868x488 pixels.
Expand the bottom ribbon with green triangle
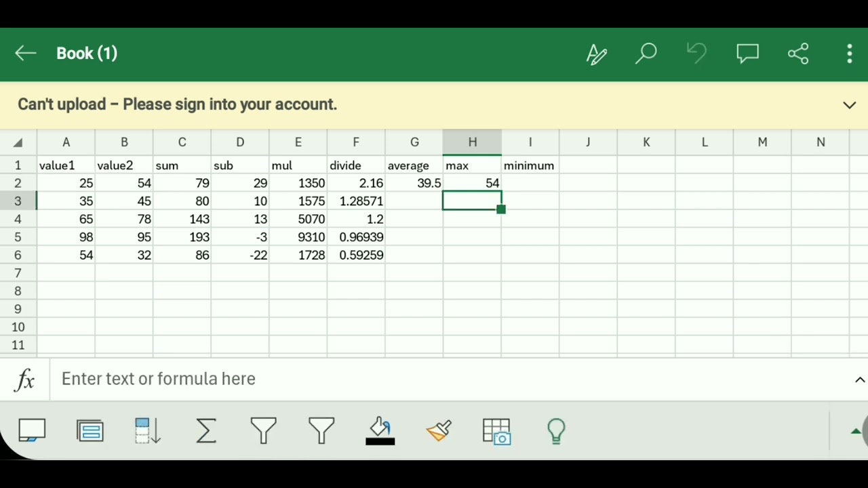pyautogui.click(x=856, y=431)
